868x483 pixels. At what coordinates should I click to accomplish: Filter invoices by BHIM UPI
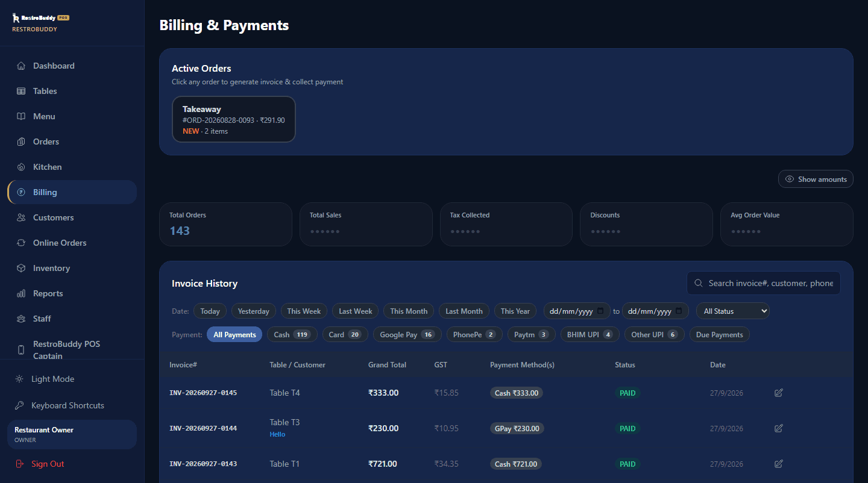point(590,334)
